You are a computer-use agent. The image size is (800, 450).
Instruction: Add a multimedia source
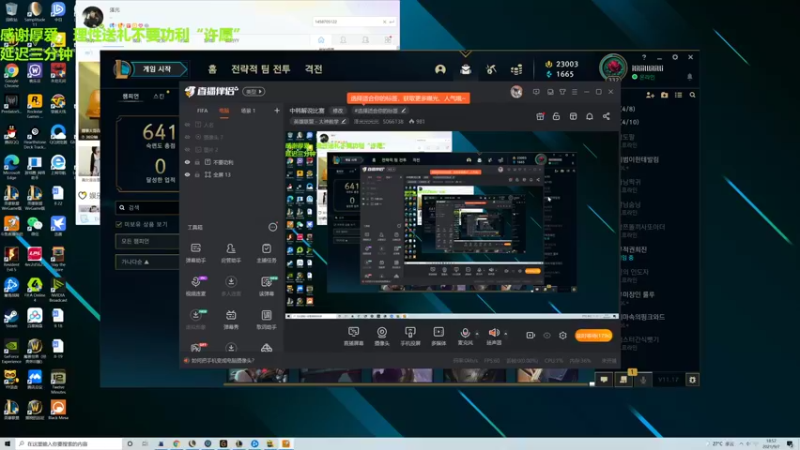[438, 336]
